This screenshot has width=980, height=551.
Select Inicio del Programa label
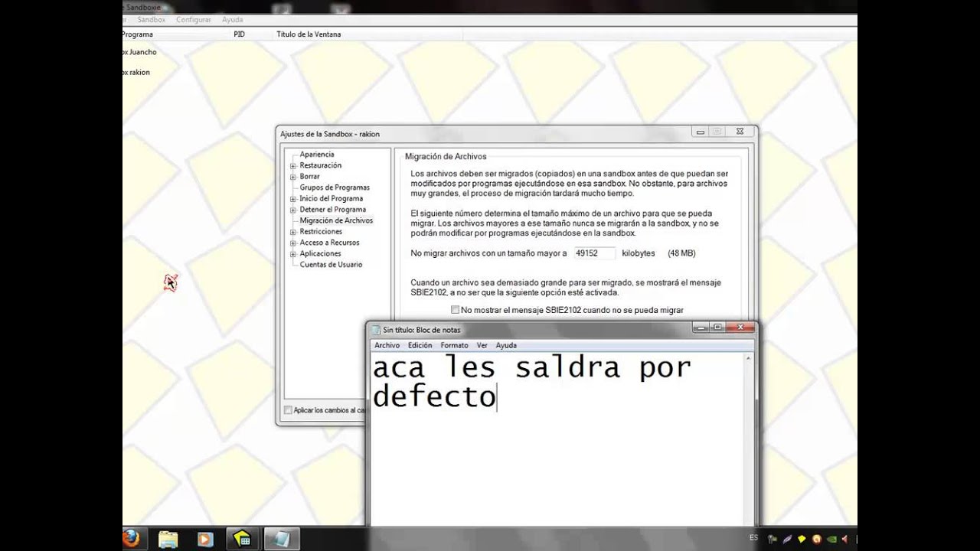331,198
